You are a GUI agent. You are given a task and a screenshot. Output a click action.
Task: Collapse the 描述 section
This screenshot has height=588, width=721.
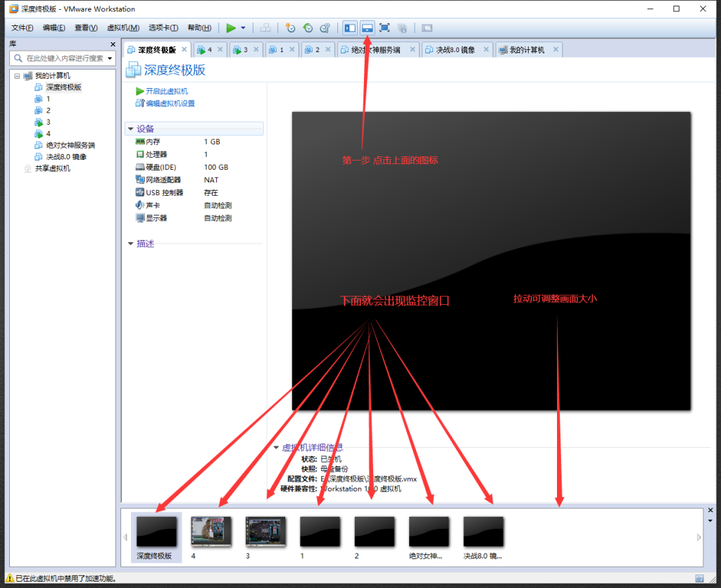point(130,244)
